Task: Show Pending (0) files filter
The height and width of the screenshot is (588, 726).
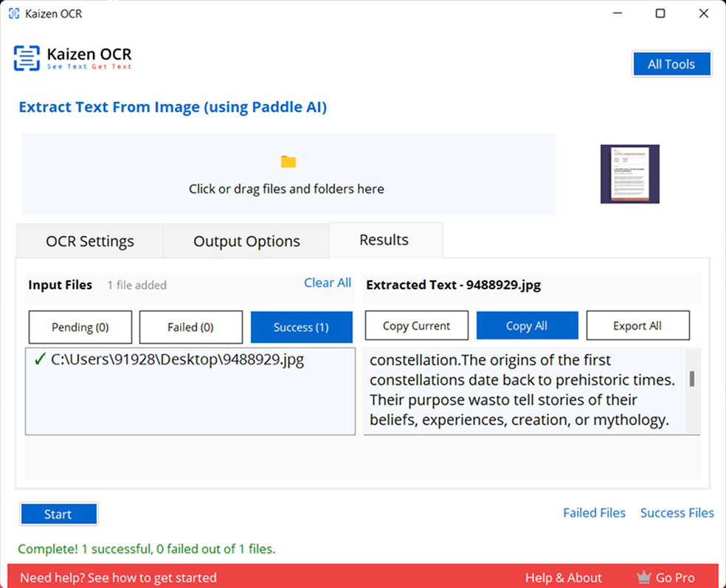Action: [x=80, y=327]
